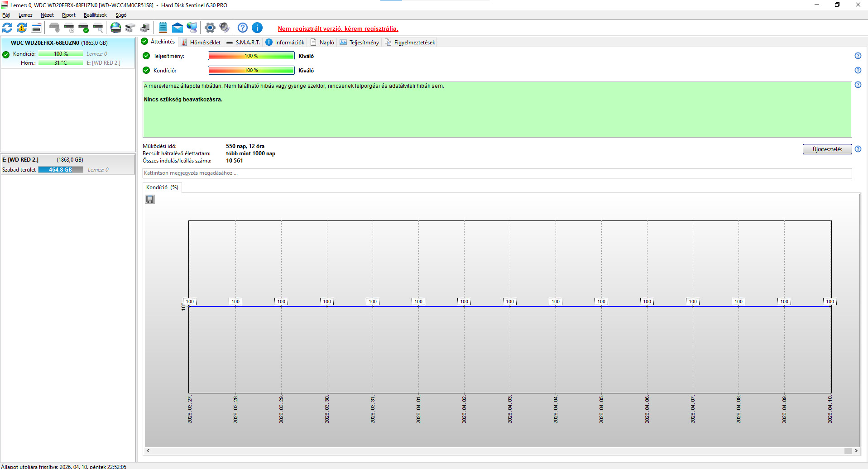Switch to the S.M.A.R.T. tab
The image size is (868, 469).
pyautogui.click(x=243, y=42)
